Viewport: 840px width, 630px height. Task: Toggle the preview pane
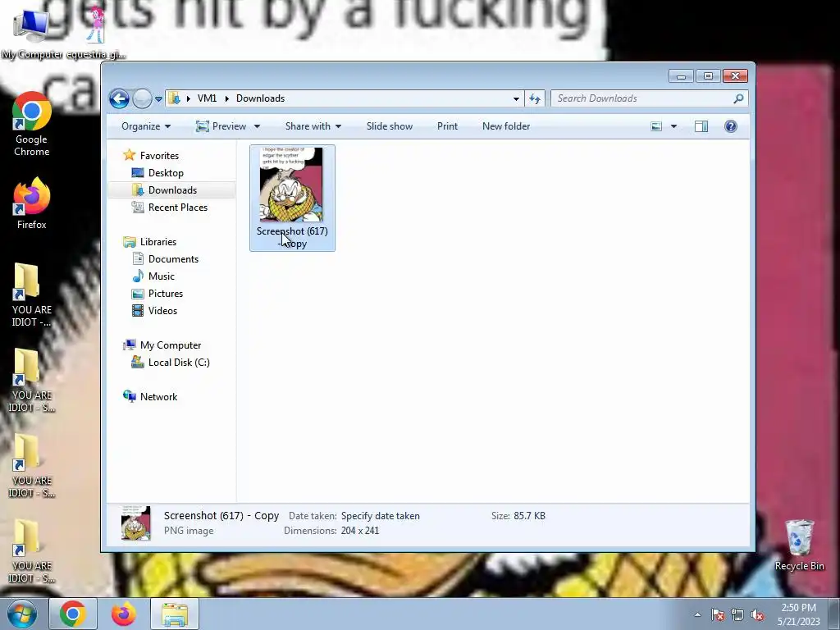click(701, 126)
